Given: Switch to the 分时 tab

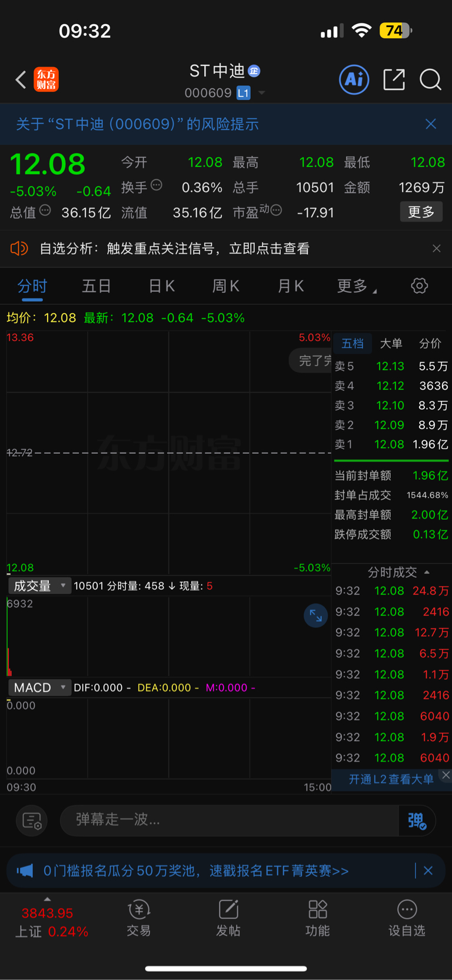Looking at the screenshot, I should (32, 287).
